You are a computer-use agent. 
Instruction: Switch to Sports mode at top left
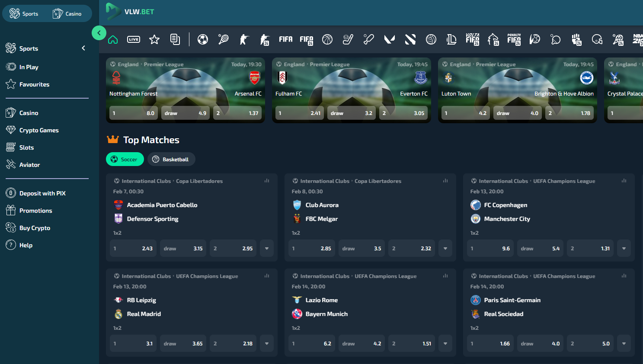24,13
